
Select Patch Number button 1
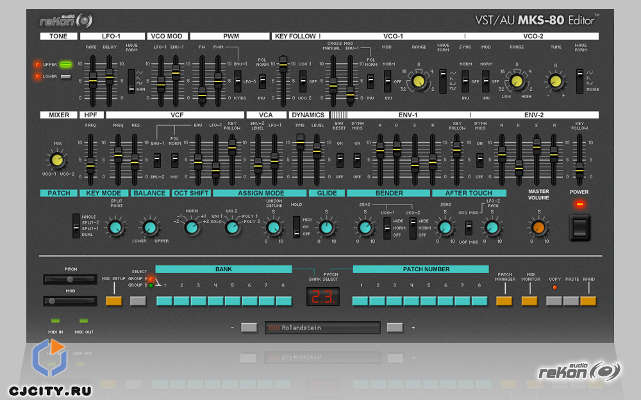click(360, 301)
